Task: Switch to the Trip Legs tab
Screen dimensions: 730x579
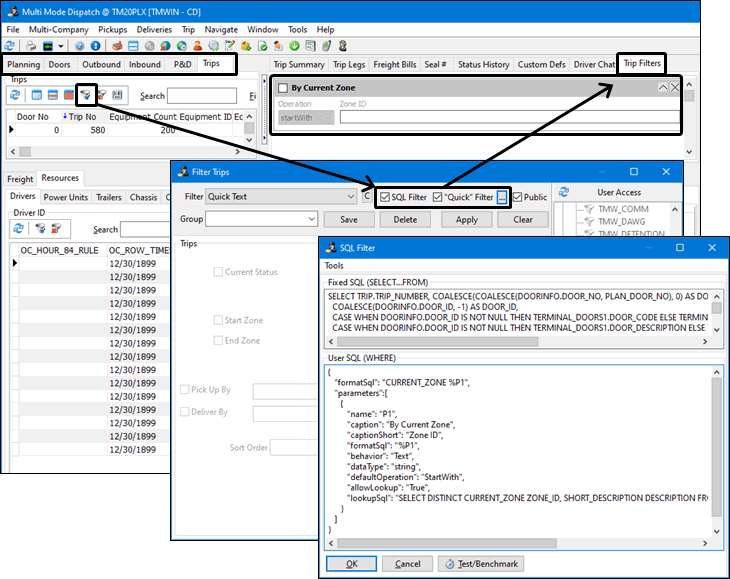Action: 349,65
